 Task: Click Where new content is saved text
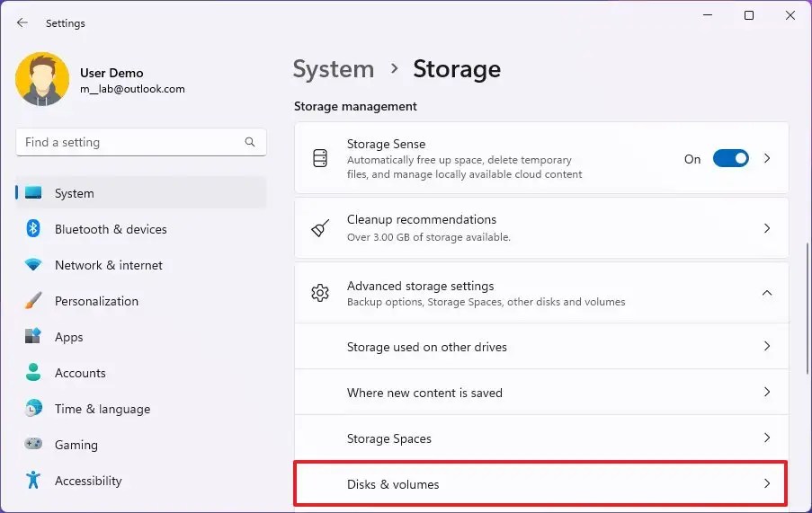pos(424,393)
